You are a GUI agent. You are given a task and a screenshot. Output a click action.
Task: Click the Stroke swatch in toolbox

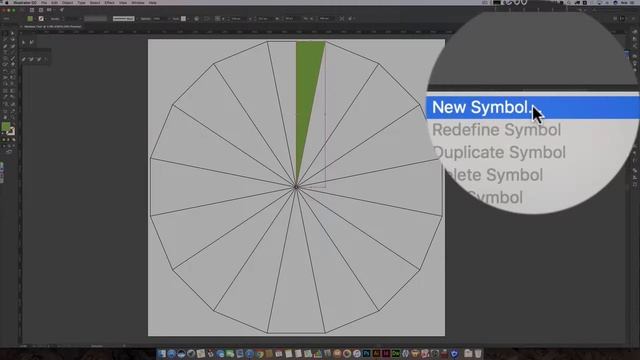(x=11, y=131)
